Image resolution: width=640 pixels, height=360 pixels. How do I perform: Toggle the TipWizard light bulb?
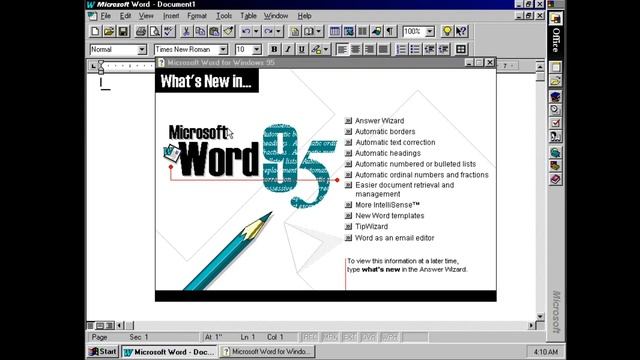447,31
